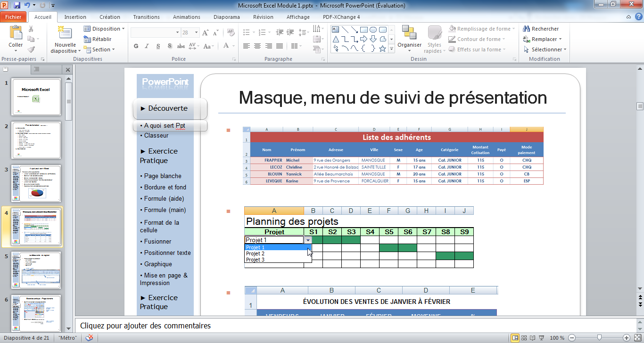The image size is (644, 343).
Task: Click Projet 2 in the dropdown list
Action: pos(278,253)
